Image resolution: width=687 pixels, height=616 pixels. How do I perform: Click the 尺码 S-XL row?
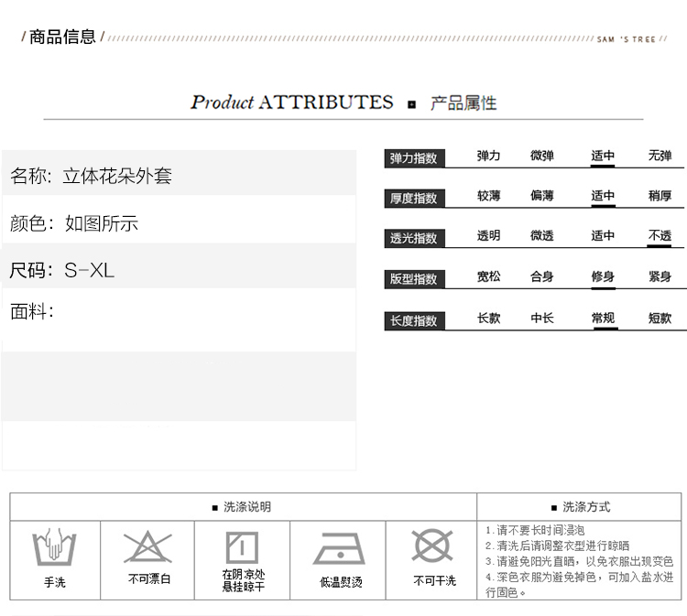coord(179,270)
